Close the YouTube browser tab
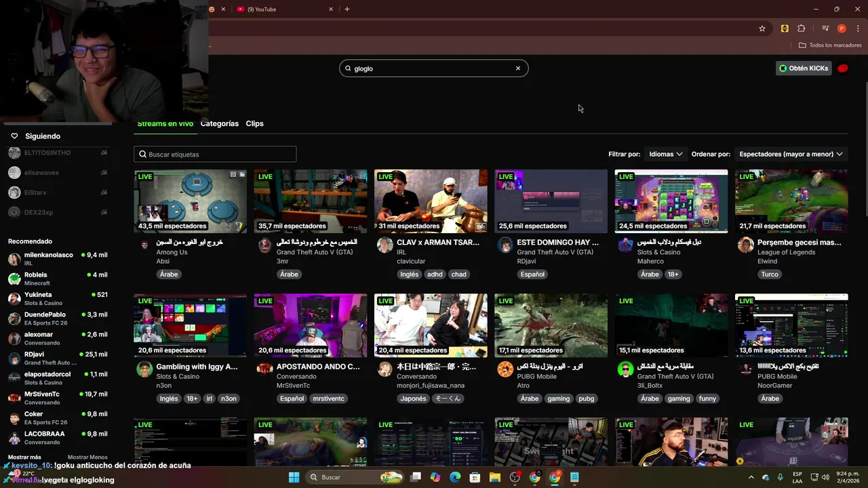868x488 pixels. pos(331,9)
